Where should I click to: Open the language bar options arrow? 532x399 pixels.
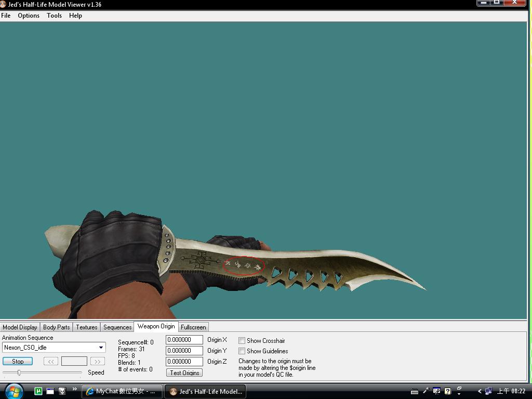click(459, 394)
